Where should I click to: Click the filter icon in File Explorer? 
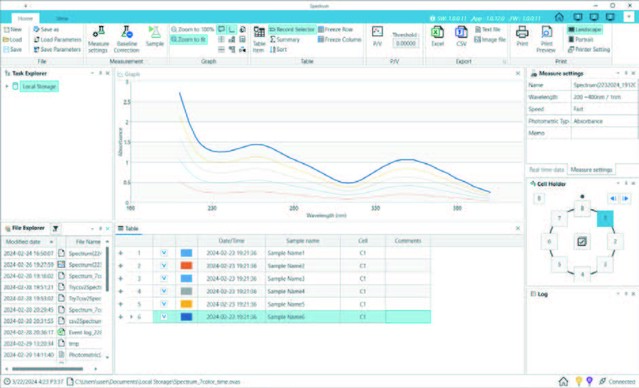(55, 228)
